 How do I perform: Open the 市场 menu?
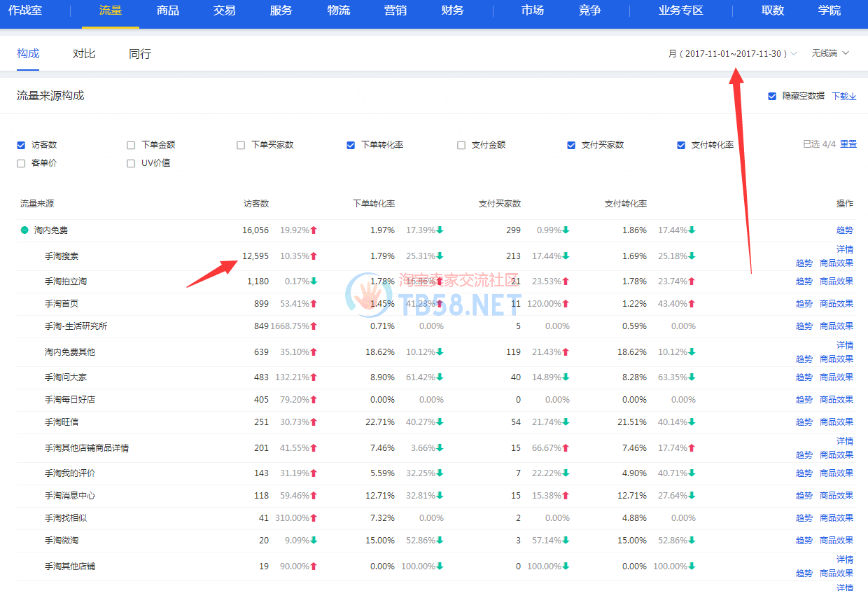[x=533, y=11]
